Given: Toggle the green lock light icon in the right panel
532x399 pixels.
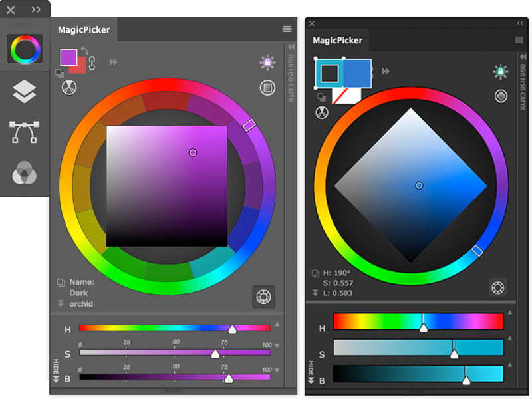Looking at the screenshot, I should click(x=501, y=72).
